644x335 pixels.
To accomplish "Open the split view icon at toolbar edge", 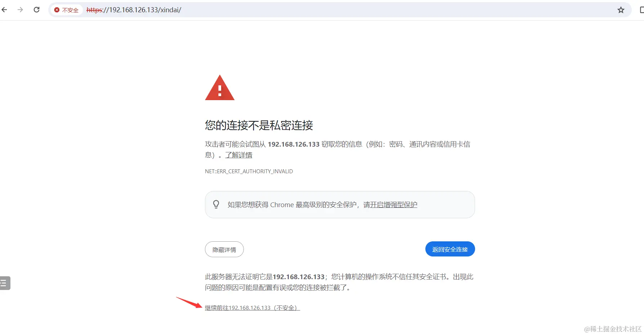I will [641, 10].
